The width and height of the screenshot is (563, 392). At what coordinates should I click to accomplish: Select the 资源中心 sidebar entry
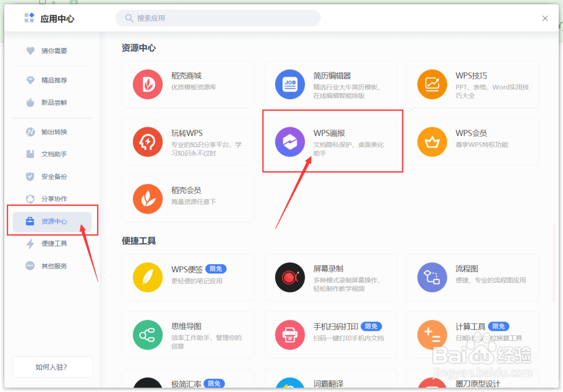pyautogui.click(x=52, y=221)
